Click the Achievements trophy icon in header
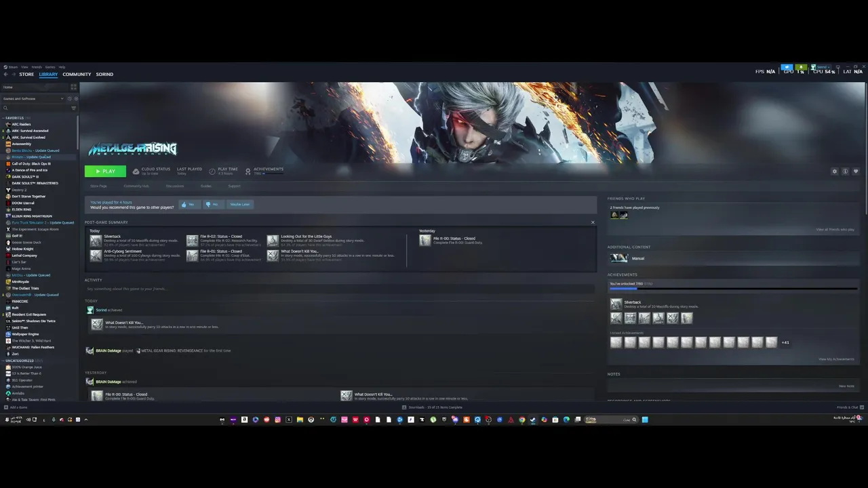This screenshot has height=488, width=868. click(248, 171)
